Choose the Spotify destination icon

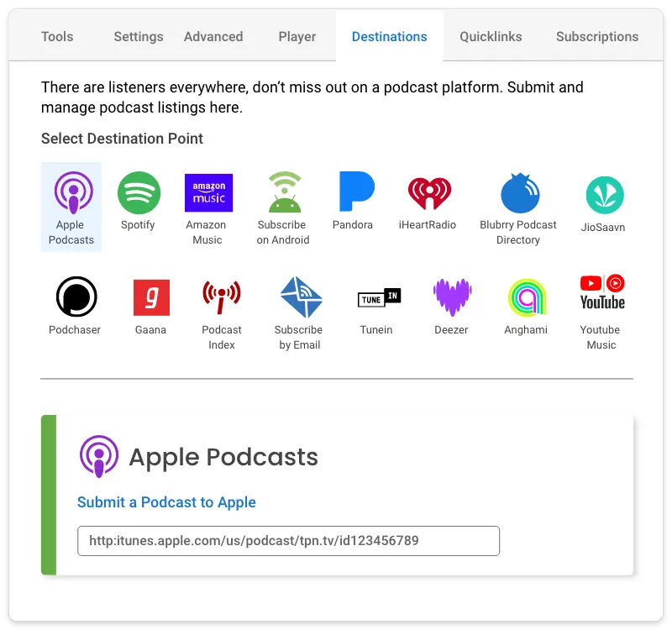click(139, 192)
